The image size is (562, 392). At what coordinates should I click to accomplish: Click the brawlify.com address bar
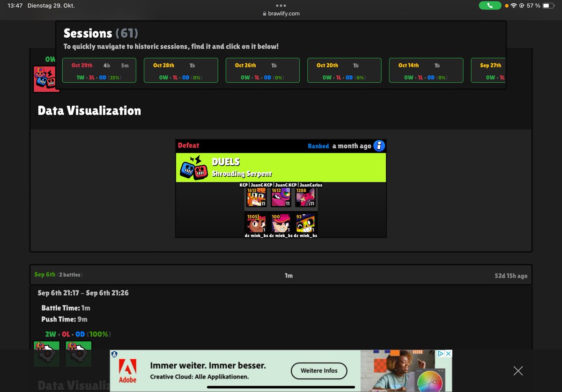281,14
